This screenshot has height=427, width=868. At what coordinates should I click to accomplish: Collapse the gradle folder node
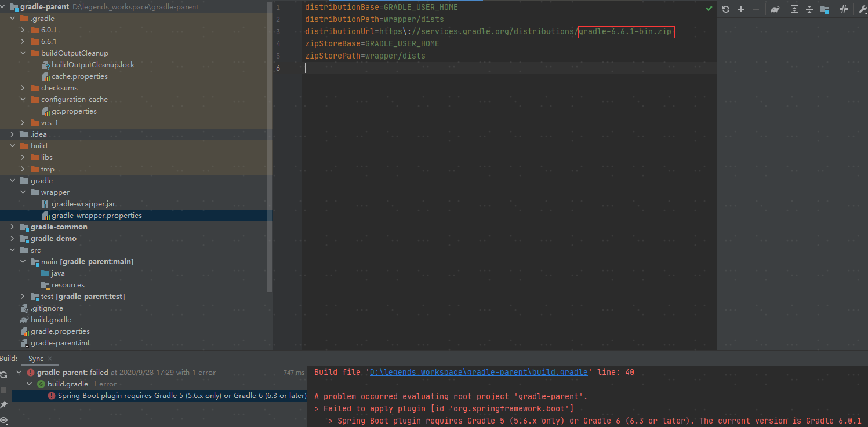12,181
